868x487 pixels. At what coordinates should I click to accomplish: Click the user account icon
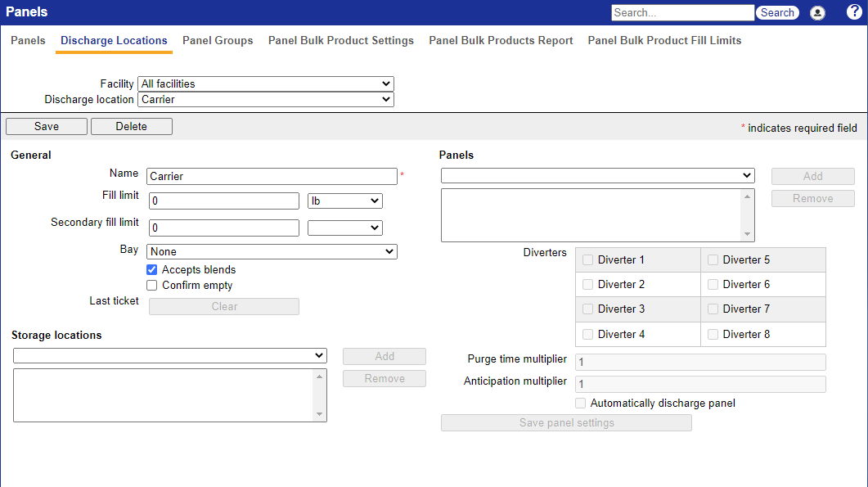(817, 13)
